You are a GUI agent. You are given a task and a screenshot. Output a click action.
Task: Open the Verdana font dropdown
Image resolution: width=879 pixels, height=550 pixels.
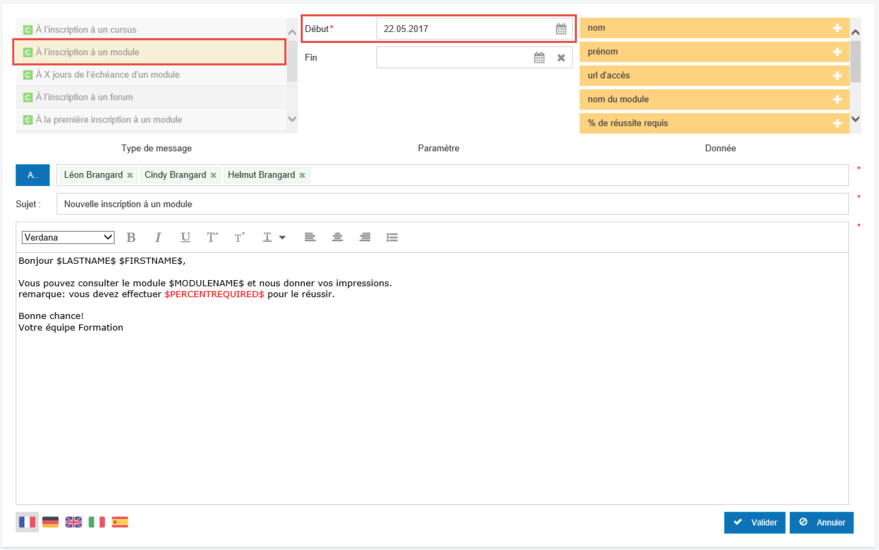point(68,237)
